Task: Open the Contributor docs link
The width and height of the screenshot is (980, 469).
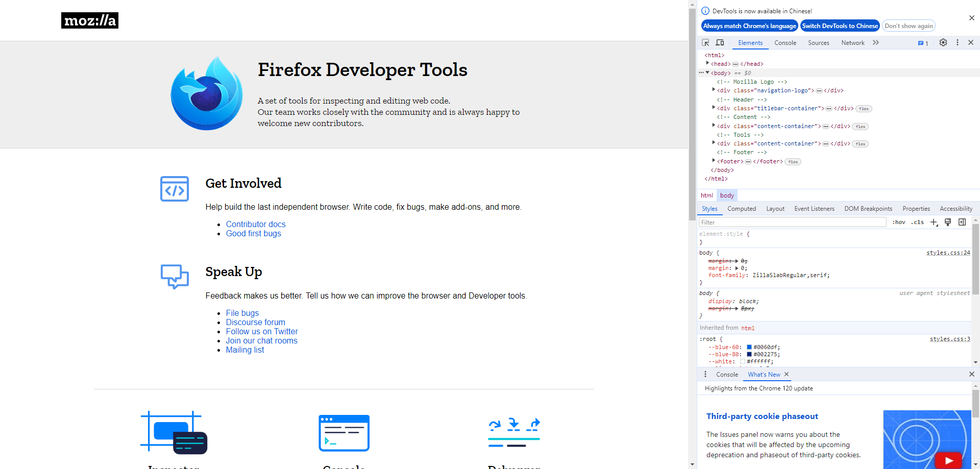Action: (256, 225)
